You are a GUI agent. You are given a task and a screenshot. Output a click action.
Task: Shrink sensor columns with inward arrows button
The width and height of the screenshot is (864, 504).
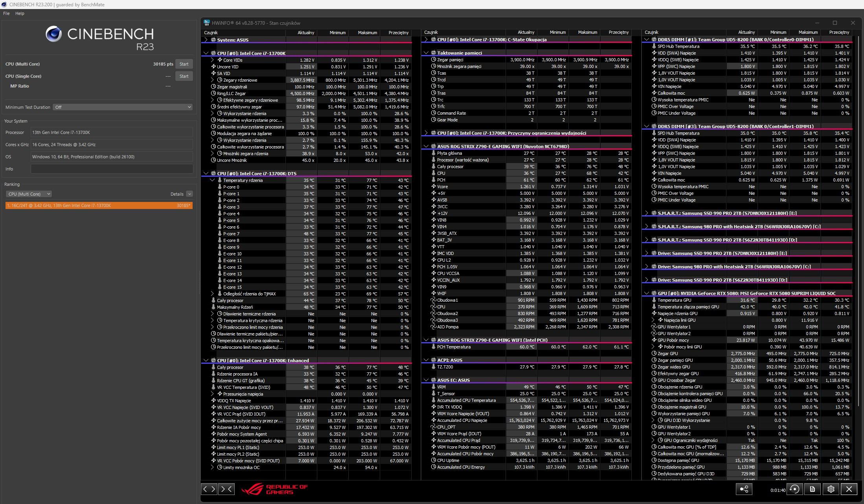click(x=226, y=489)
